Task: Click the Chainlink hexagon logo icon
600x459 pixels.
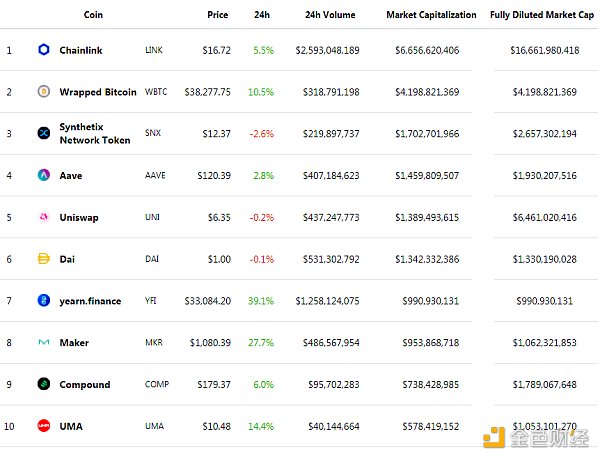Action: (x=43, y=49)
